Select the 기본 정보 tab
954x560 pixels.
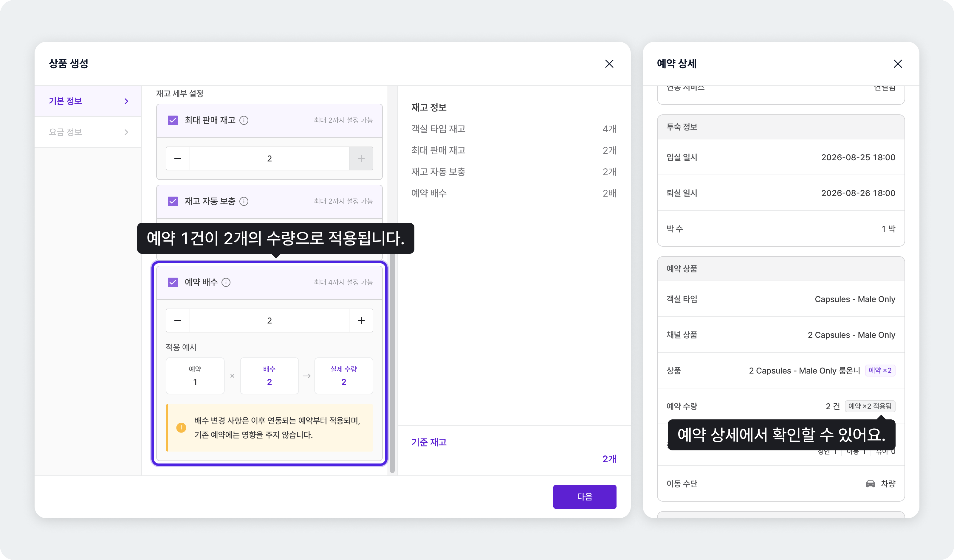click(x=88, y=101)
